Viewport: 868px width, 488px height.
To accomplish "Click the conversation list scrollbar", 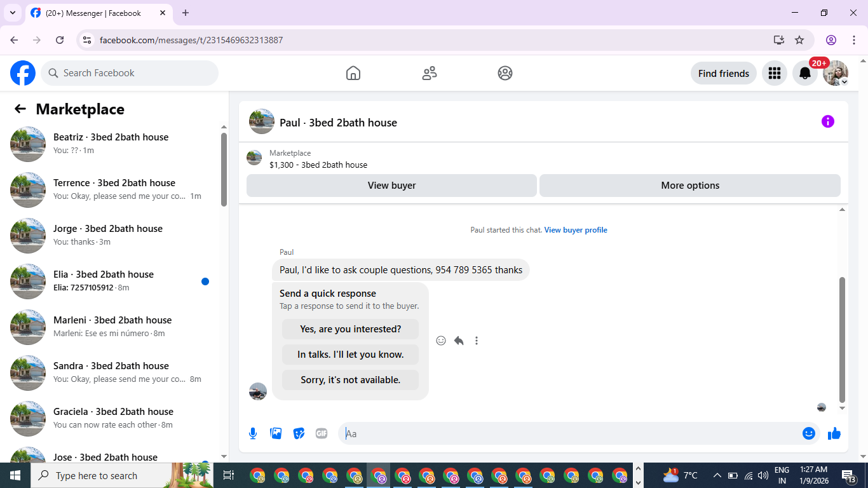I will pos(224,169).
